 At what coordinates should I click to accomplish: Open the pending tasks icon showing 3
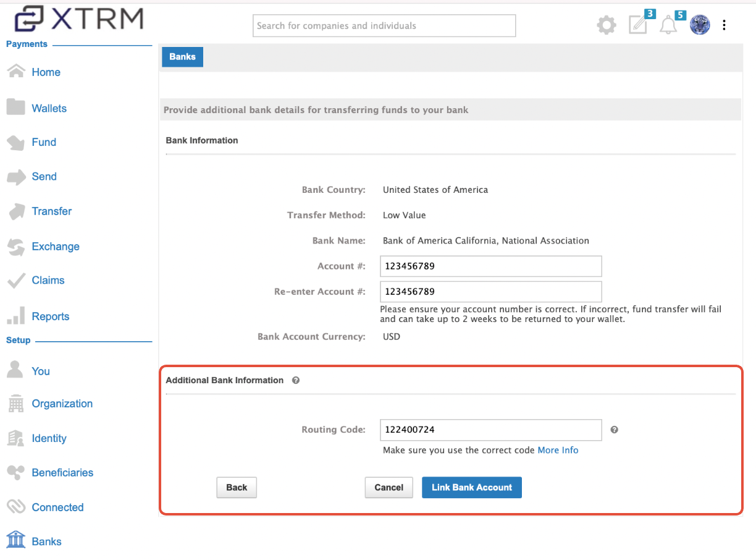pos(638,25)
